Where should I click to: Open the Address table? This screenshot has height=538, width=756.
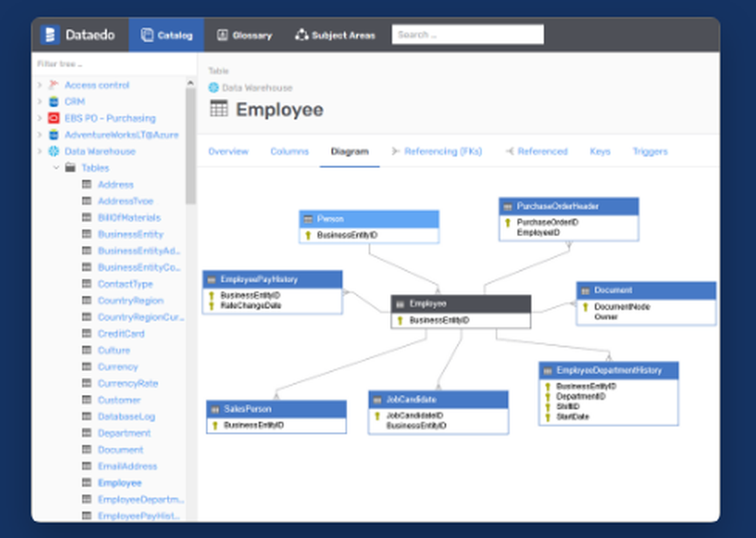tap(116, 185)
